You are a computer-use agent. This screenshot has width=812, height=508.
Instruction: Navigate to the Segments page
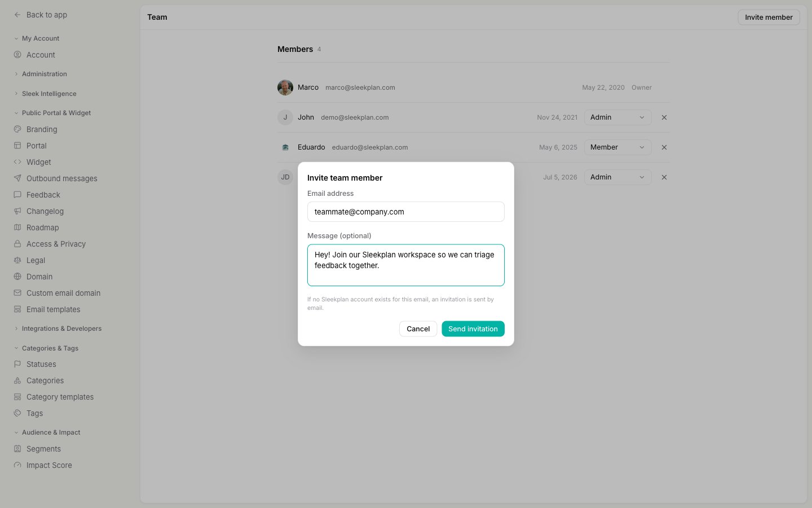[x=43, y=449]
